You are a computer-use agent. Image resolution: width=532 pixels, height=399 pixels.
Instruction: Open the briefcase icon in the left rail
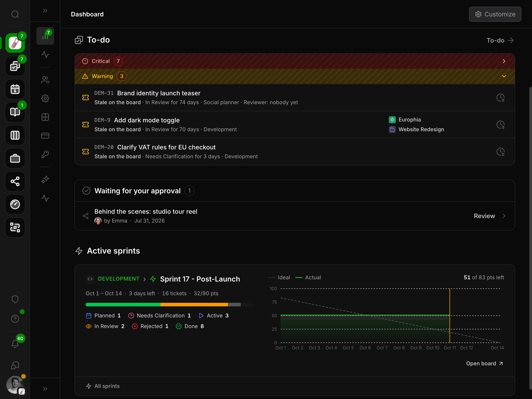coord(15,158)
